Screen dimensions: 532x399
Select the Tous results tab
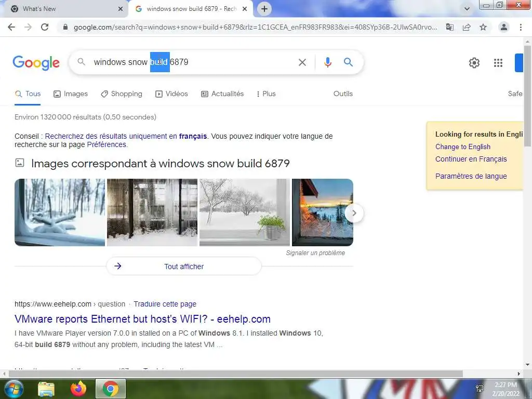click(x=28, y=94)
